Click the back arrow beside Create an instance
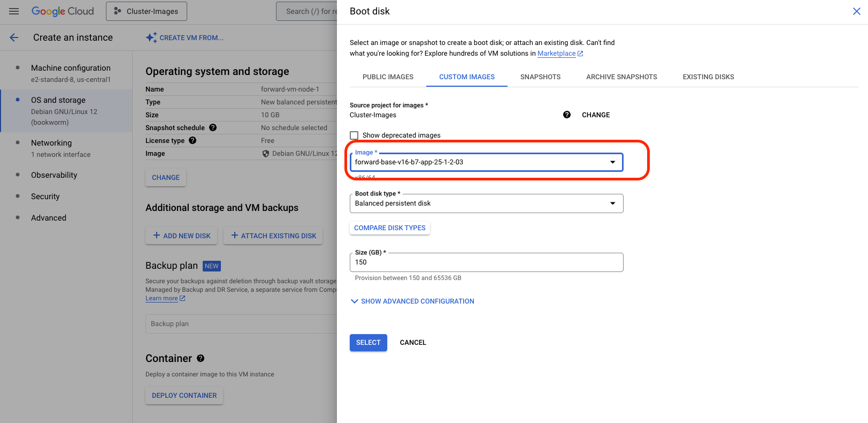The height and width of the screenshot is (423, 868). click(14, 37)
